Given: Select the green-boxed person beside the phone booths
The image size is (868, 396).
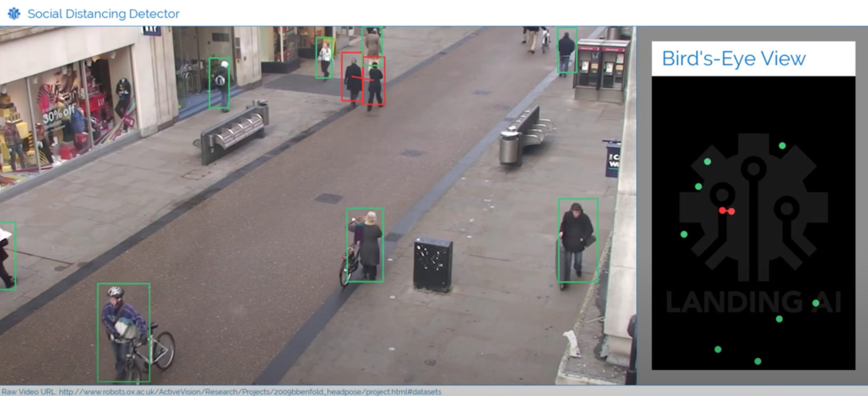Looking at the screenshot, I should (x=566, y=50).
